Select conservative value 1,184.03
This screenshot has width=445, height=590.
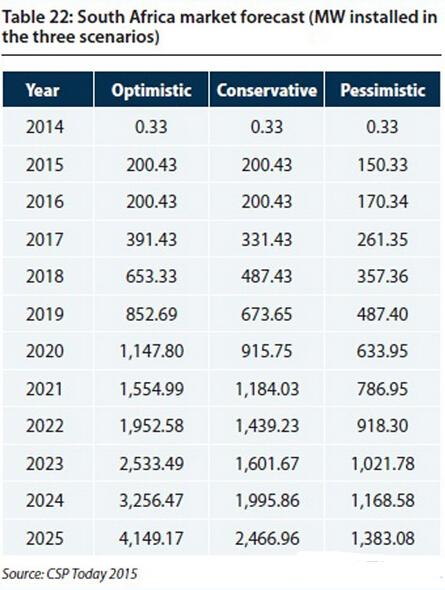click(267, 389)
